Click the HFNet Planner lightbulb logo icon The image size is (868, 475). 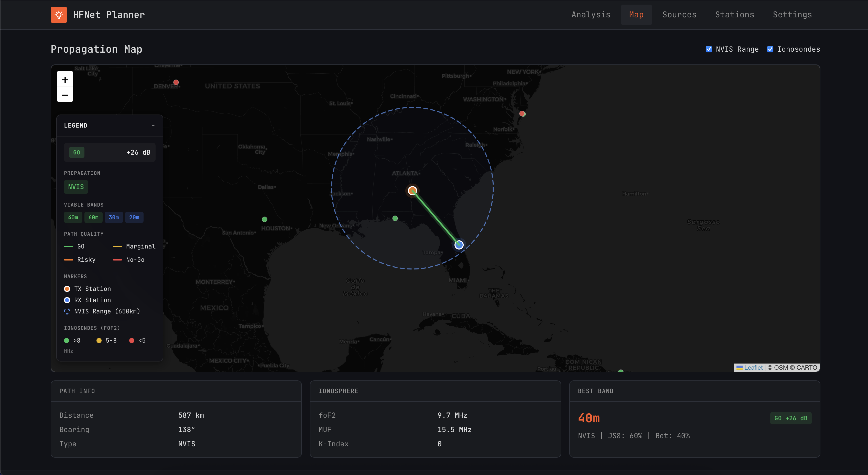point(59,15)
